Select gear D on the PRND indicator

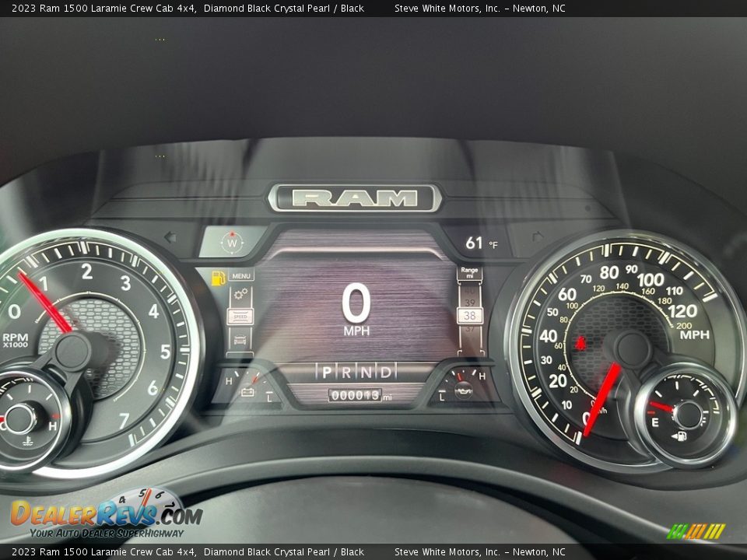tap(386, 372)
